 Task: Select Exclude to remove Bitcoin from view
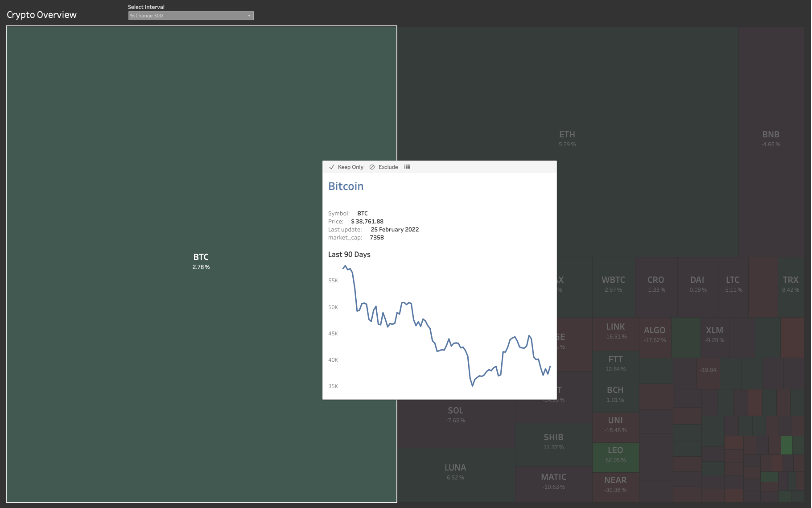pos(387,167)
